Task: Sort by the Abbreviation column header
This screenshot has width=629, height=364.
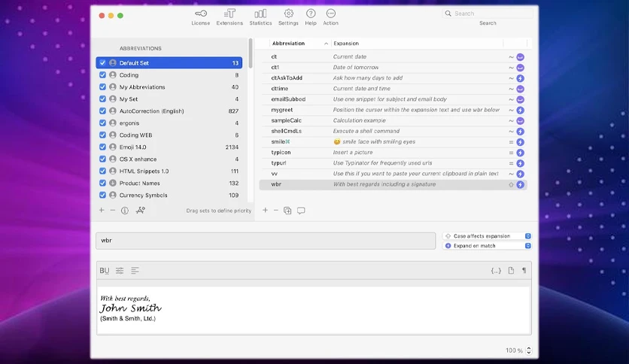Action: (299, 44)
